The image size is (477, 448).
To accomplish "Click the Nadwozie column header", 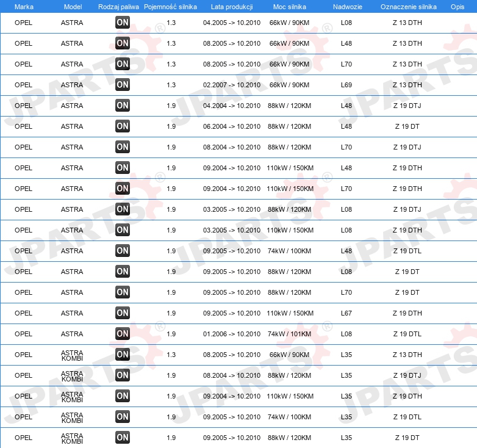I will click(x=348, y=7).
